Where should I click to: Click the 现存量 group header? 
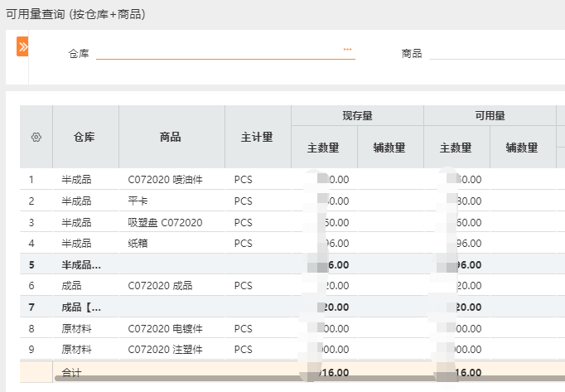click(357, 116)
